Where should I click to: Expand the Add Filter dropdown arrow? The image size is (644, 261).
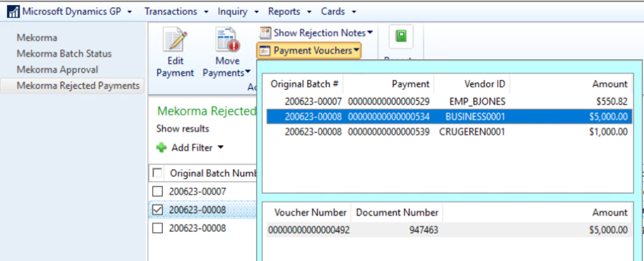coord(220,147)
